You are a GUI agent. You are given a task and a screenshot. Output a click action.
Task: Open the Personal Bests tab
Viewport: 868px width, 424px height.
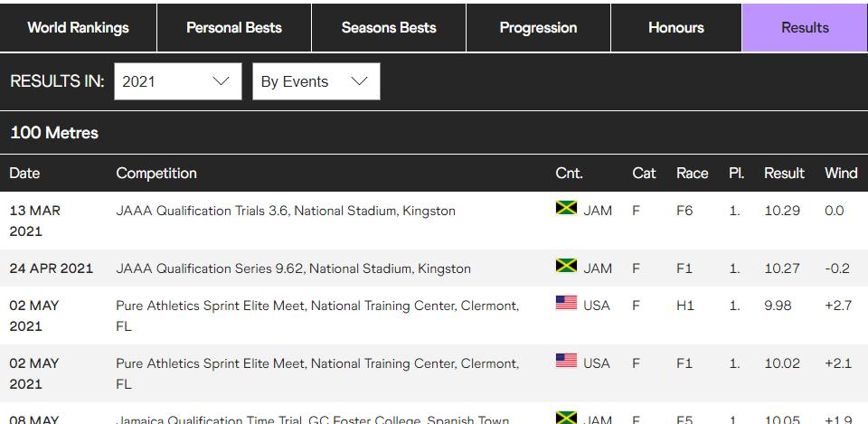234,28
